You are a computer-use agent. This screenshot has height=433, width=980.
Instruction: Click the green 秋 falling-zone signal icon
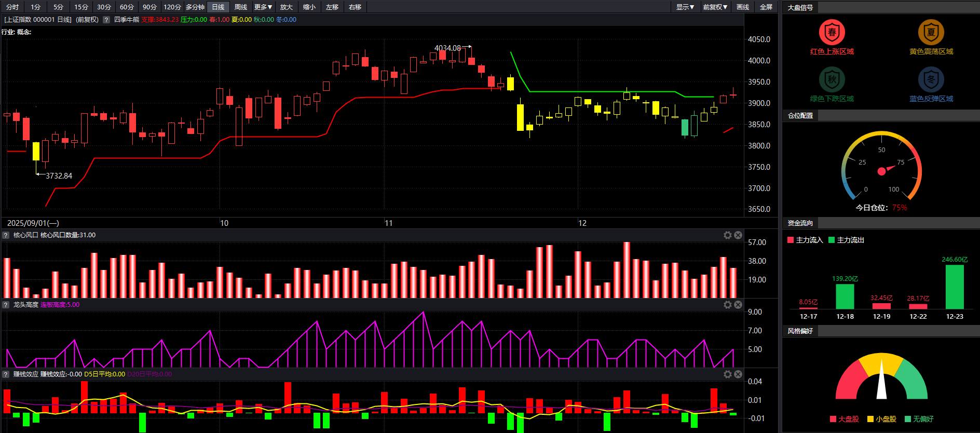click(x=832, y=79)
